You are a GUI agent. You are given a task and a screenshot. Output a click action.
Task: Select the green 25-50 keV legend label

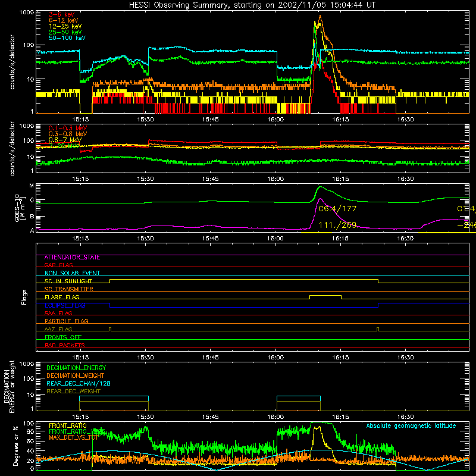pyautogui.click(x=65, y=32)
